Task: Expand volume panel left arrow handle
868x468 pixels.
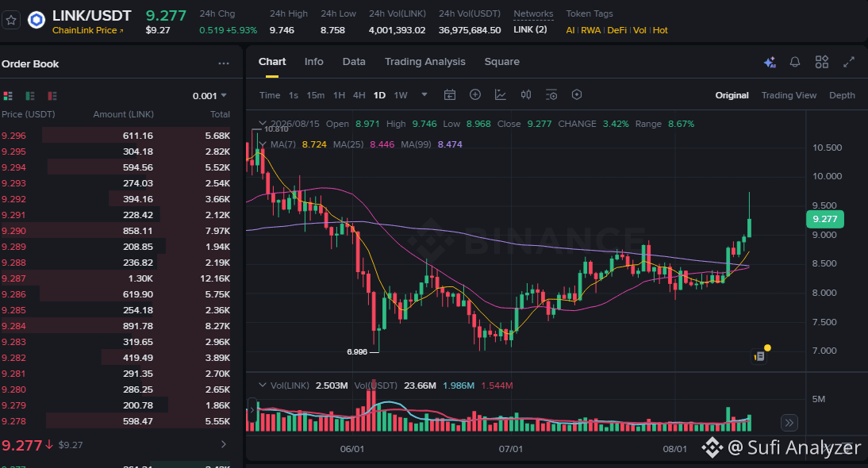Action: click(252, 410)
